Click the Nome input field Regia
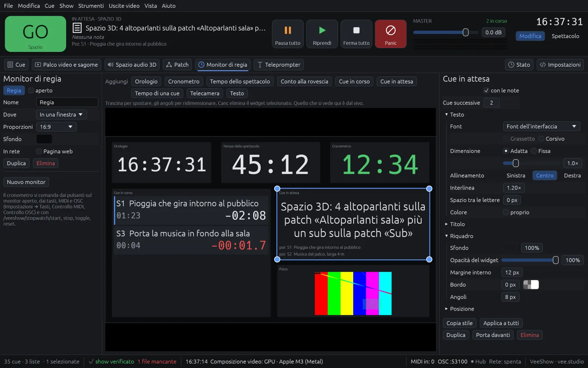 pyautogui.click(x=67, y=102)
